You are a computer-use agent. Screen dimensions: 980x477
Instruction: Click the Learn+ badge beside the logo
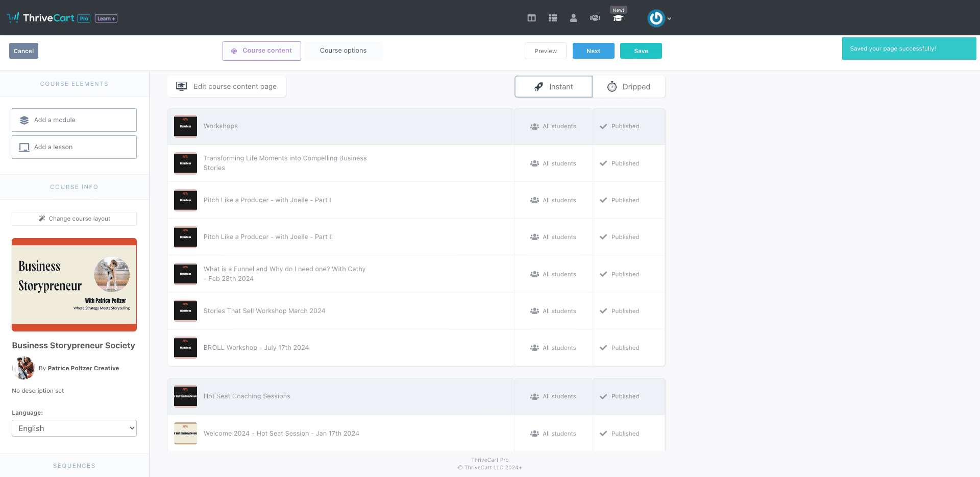[106, 18]
